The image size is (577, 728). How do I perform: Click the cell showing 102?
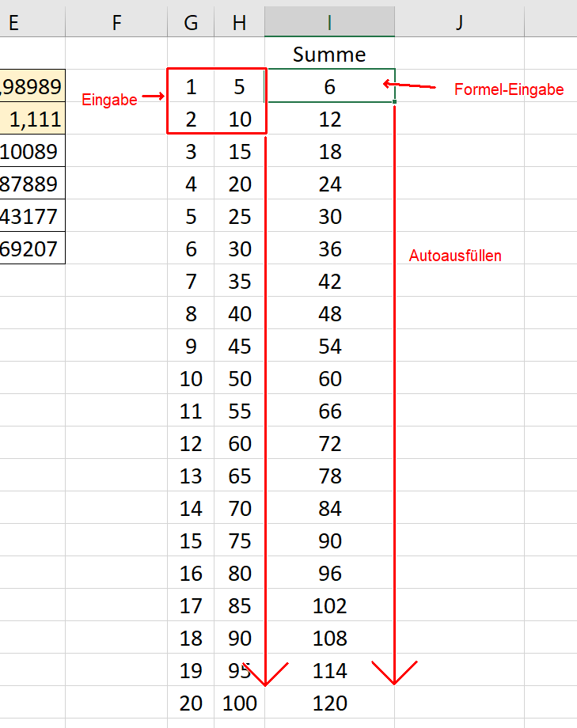tap(329, 606)
